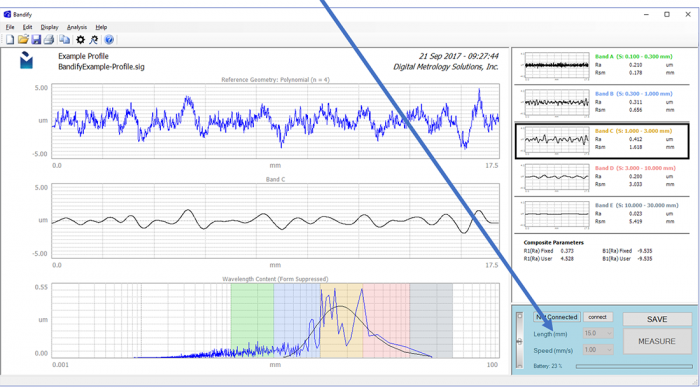Click the Bandify app icon in title bar
The width and height of the screenshot is (700, 388).
7,14
